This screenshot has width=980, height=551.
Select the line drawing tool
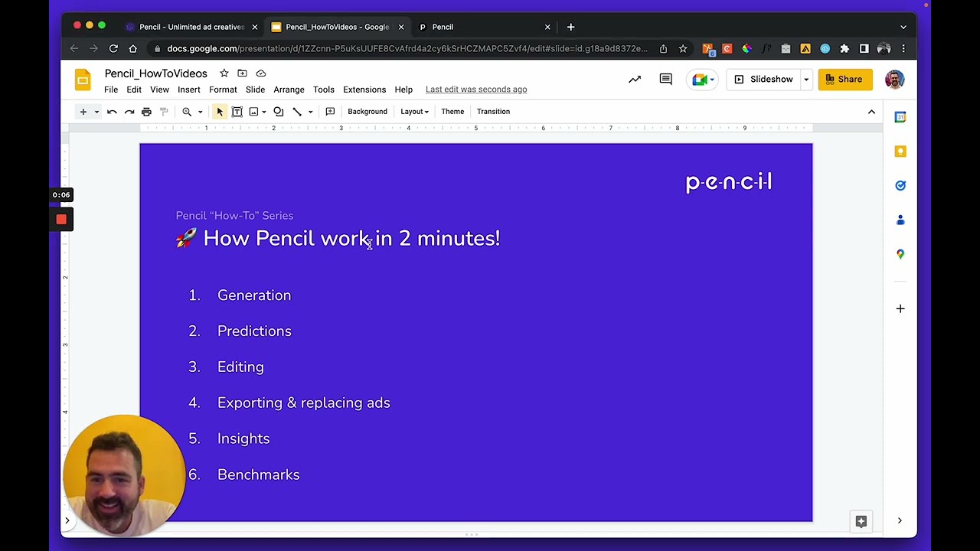297,111
